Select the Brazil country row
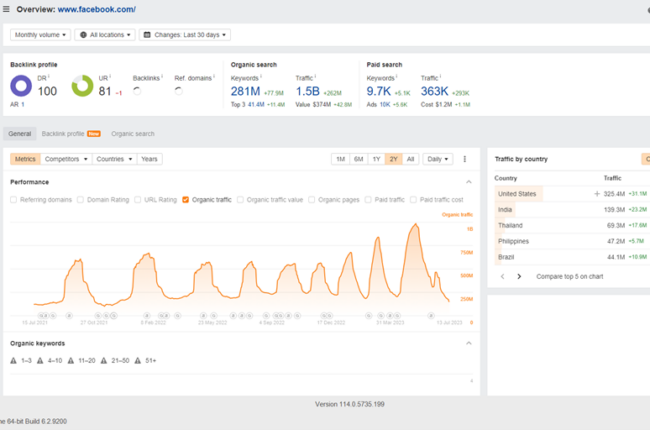The image size is (650, 430). pos(572,257)
